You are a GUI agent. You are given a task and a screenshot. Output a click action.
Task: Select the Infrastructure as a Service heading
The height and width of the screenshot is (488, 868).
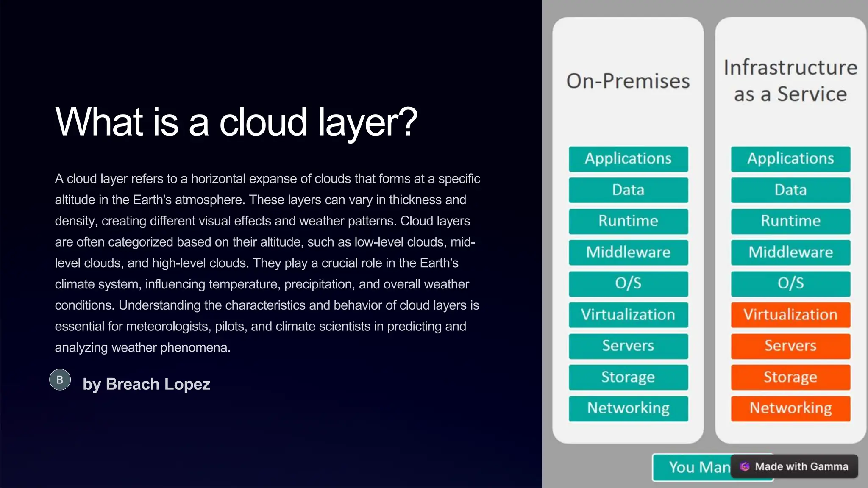point(790,80)
